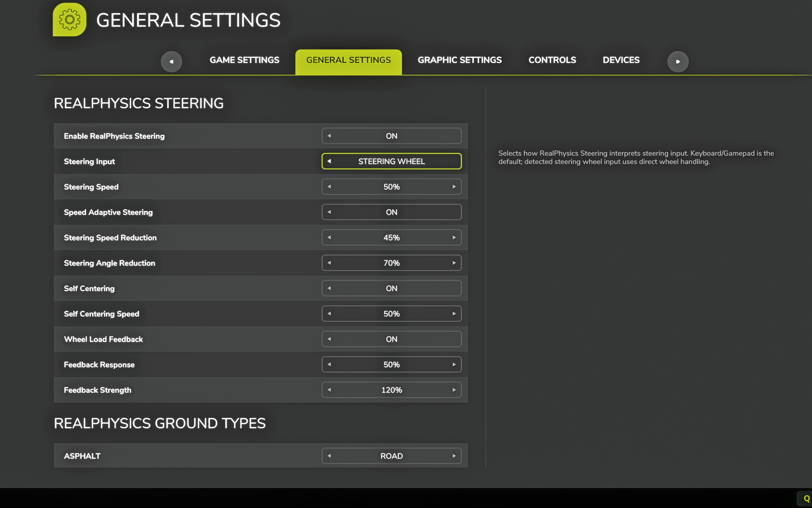The height and width of the screenshot is (508, 812).
Task: Click the Steering Speed Reduction label
Action: 110,238
